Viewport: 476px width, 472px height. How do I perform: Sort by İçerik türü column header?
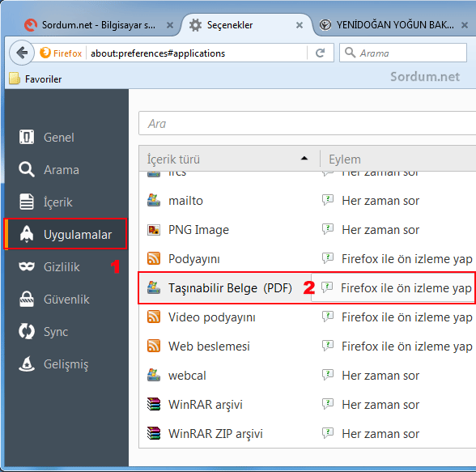pos(229,159)
